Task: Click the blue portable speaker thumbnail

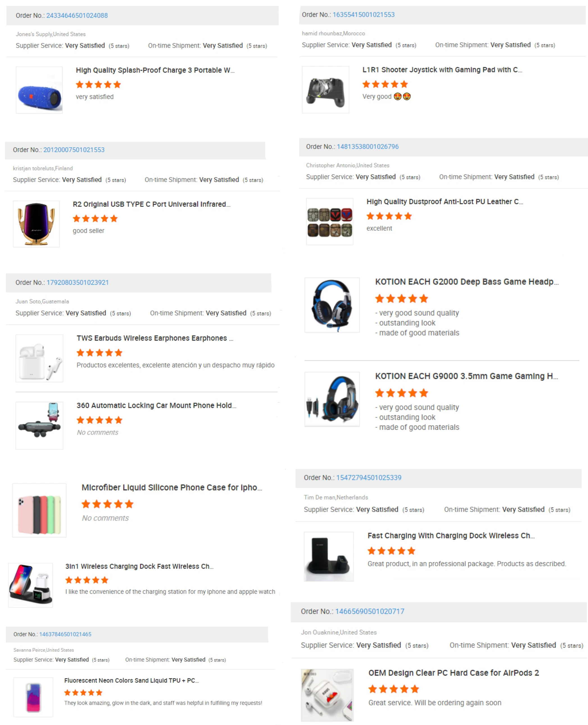Action: 39,90
